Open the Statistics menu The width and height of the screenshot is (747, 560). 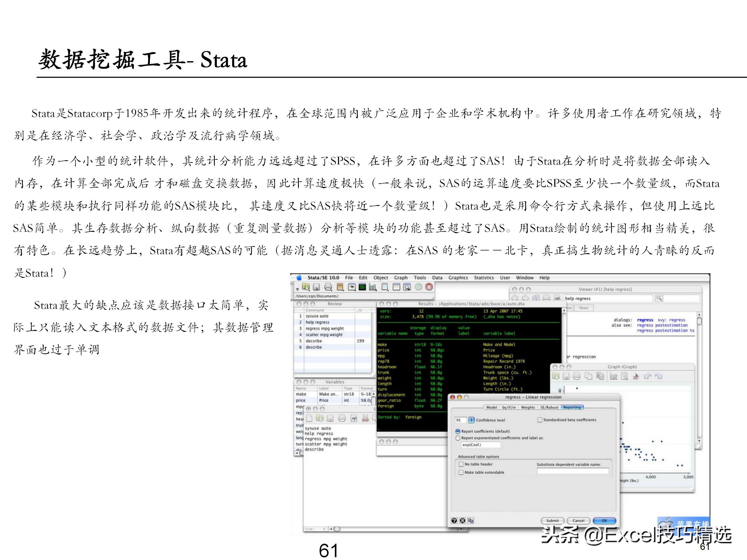click(x=483, y=278)
